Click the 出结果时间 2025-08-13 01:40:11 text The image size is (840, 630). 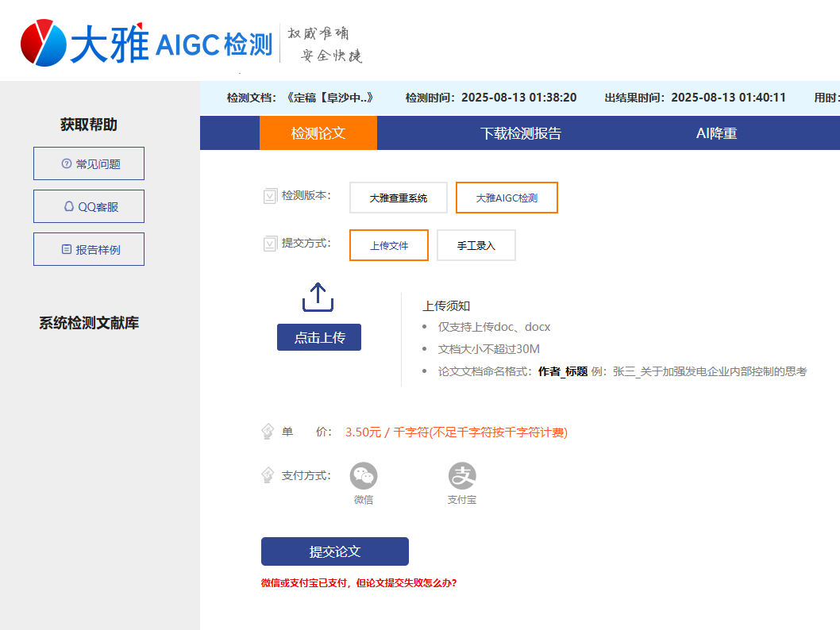tap(696, 98)
